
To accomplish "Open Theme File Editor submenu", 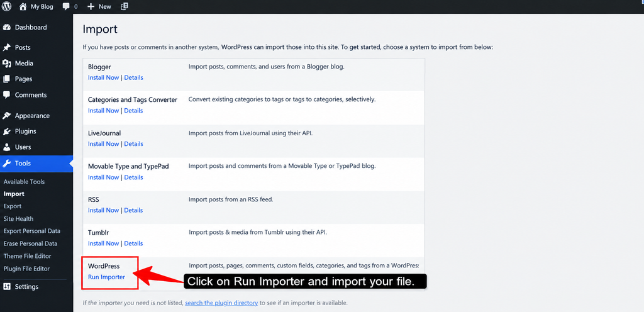I will (27, 256).
